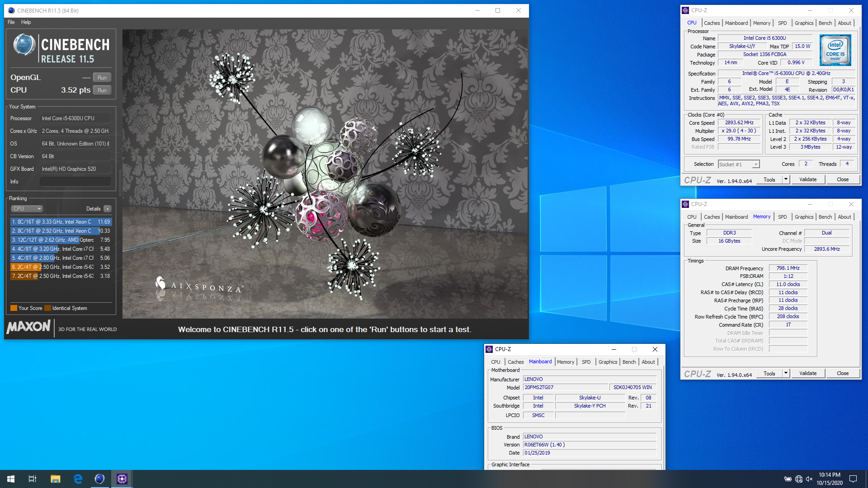Open the About tab in CPU-Z CPU window
The image size is (868, 488).
pyautogui.click(x=844, y=23)
